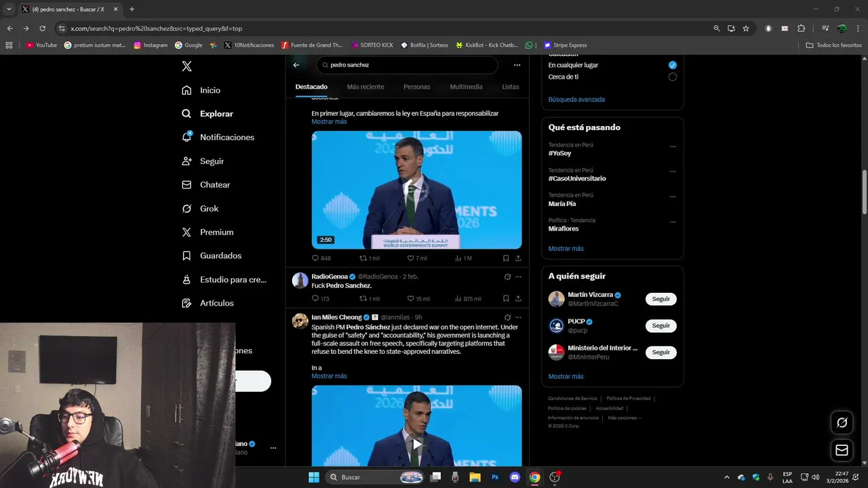The height and width of the screenshot is (488, 868).
Task: Switch to the Listas tab
Action: click(x=511, y=87)
